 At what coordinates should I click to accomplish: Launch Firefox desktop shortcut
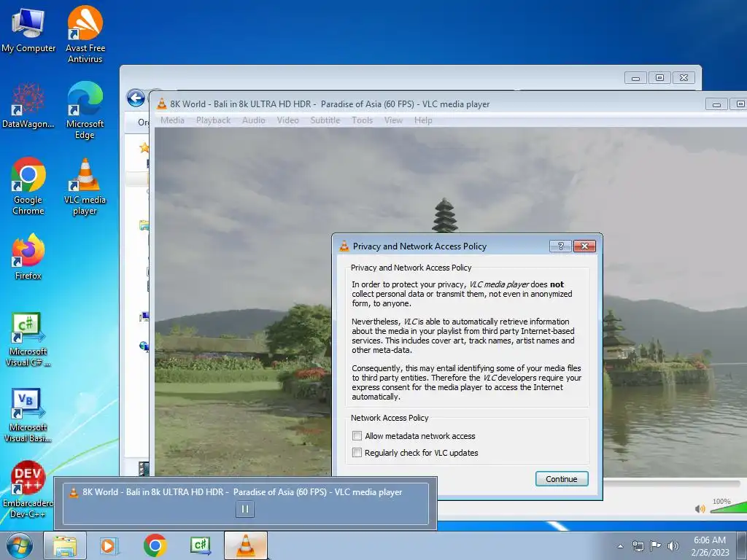point(28,257)
